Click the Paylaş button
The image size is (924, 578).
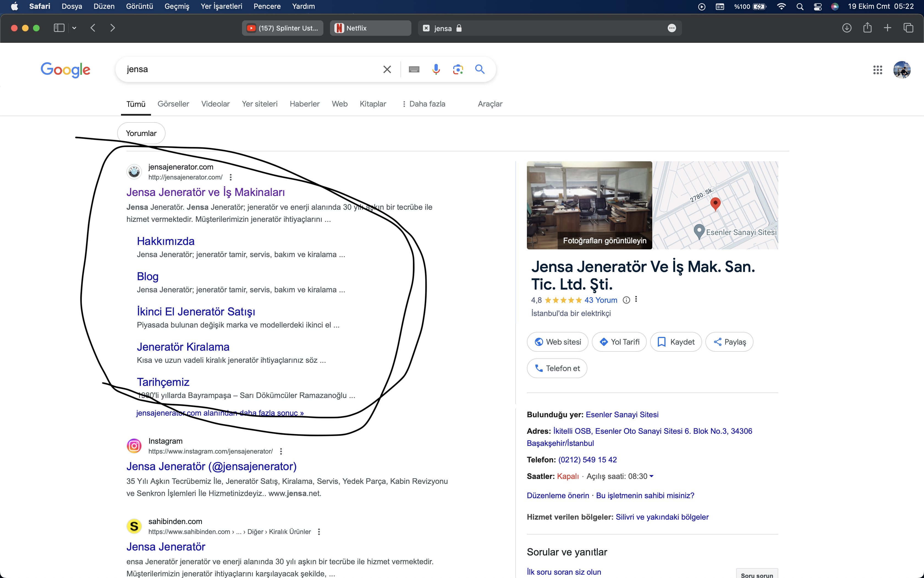pos(729,342)
